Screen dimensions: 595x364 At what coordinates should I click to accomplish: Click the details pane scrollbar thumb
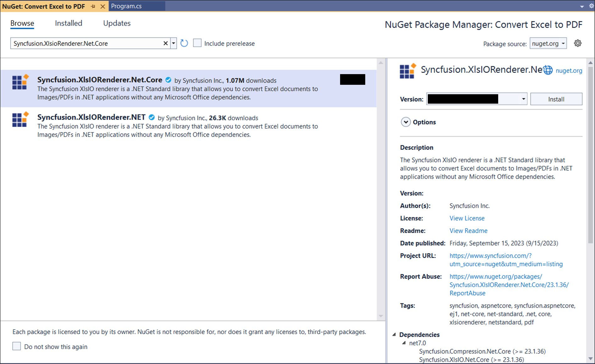pos(591,155)
